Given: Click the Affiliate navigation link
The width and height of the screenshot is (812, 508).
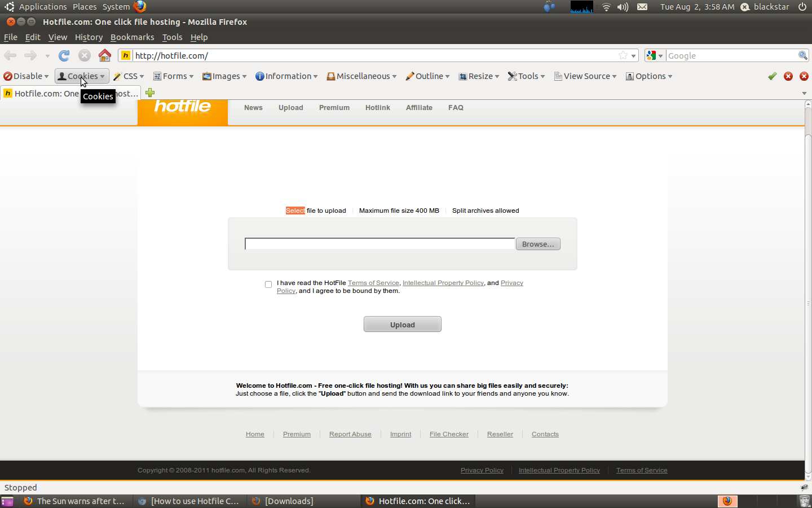Looking at the screenshot, I should pyautogui.click(x=419, y=108).
